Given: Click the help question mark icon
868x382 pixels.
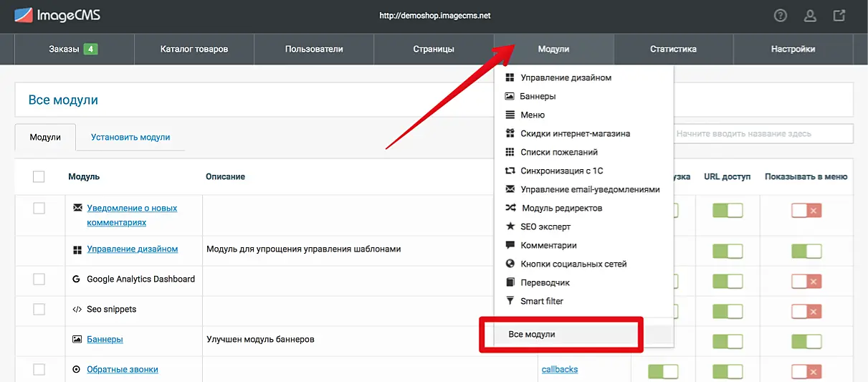Looking at the screenshot, I should click(781, 16).
